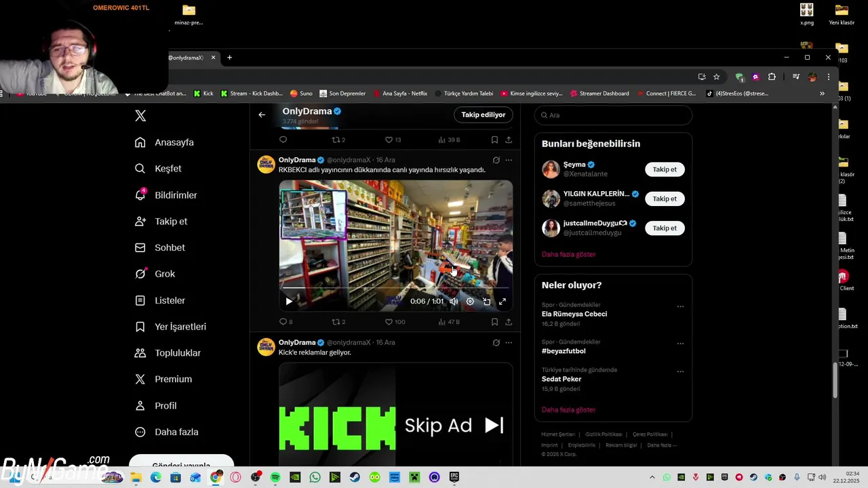Open Grok explain icon on theft post
The width and height of the screenshot is (868, 488).
(496, 160)
